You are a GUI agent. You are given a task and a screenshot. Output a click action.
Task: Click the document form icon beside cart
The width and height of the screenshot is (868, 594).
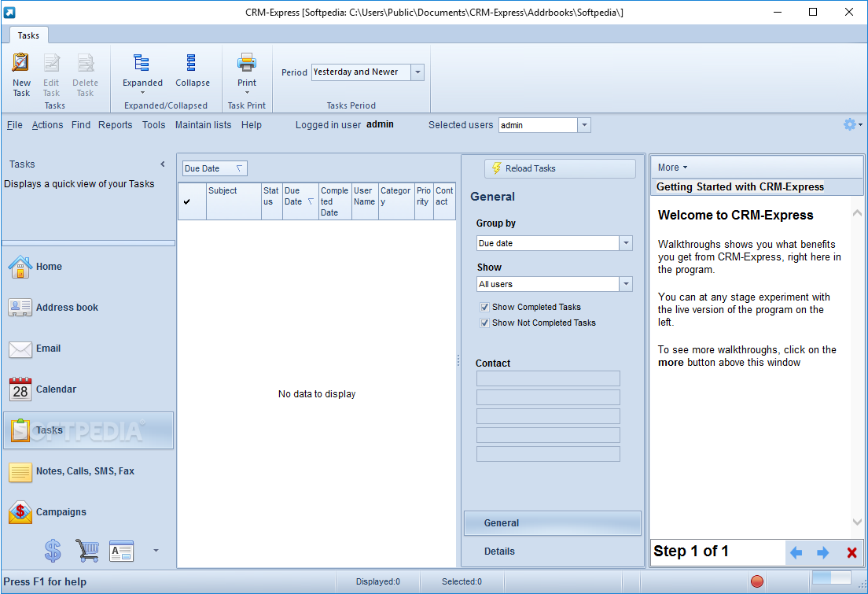point(121,551)
